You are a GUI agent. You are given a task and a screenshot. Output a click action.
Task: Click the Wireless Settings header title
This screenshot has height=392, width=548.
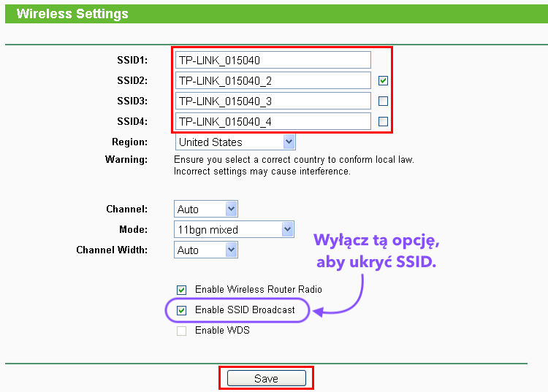point(72,14)
